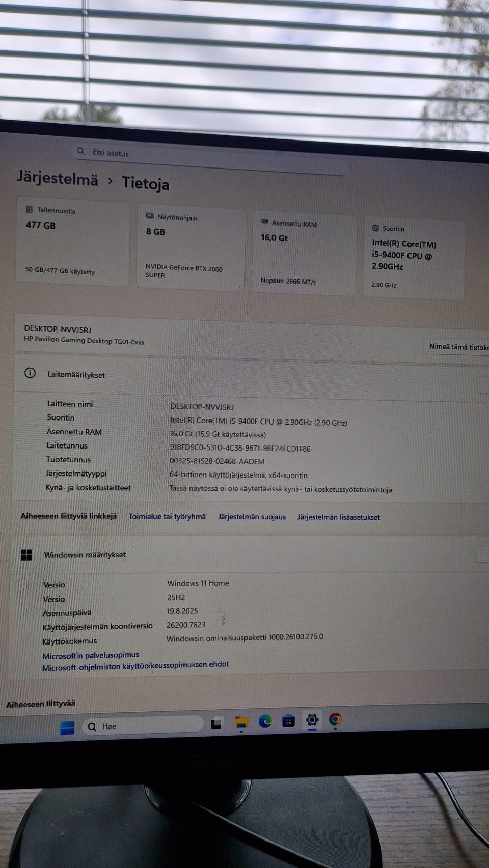This screenshot has height=868, width=489.
Task: Click the Suoritin CPU icon
Action: point(375,228)
